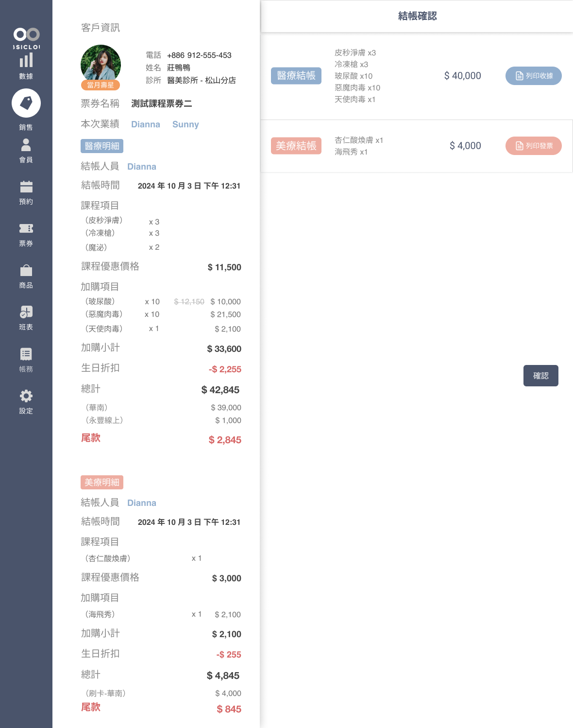Open the 設定 settings gear icon
This screenshot has height=728, width=573.
point(26,396)
